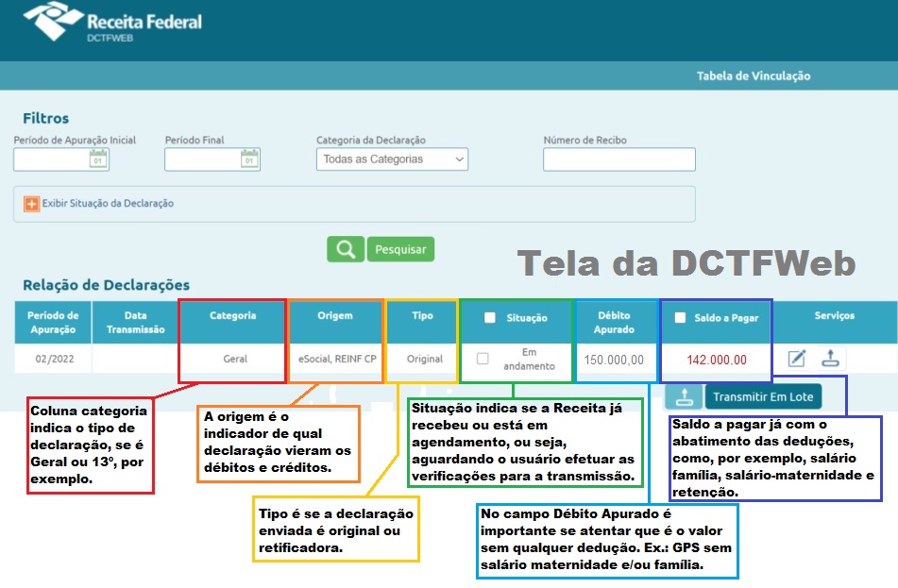Open the Tabela de Vinculação menu

[754, 76]
